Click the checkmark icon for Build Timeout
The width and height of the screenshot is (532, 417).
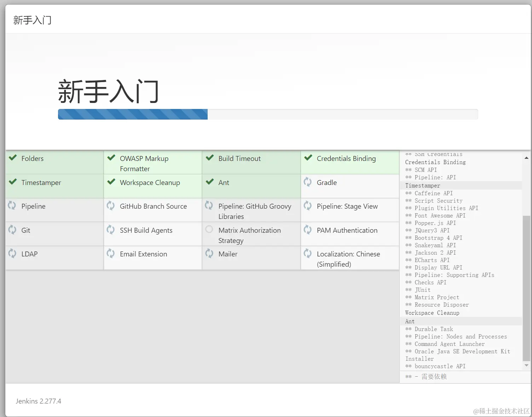210,158
